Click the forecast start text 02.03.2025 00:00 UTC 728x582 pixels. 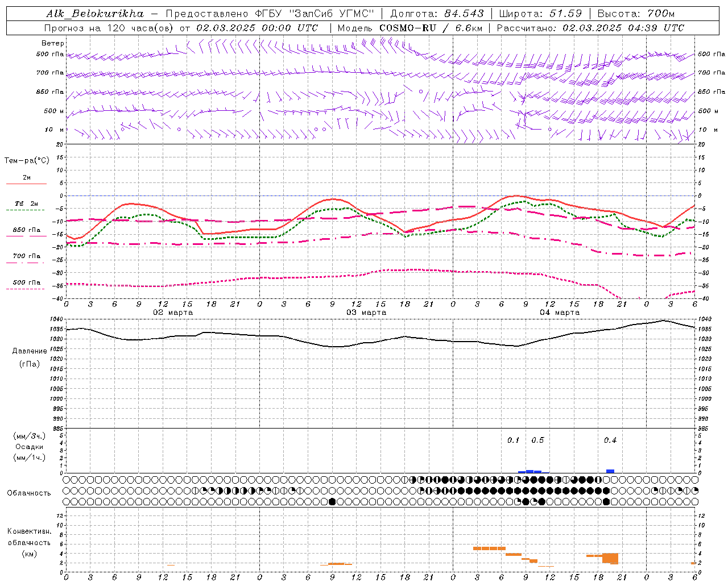[x=257, y=28]
